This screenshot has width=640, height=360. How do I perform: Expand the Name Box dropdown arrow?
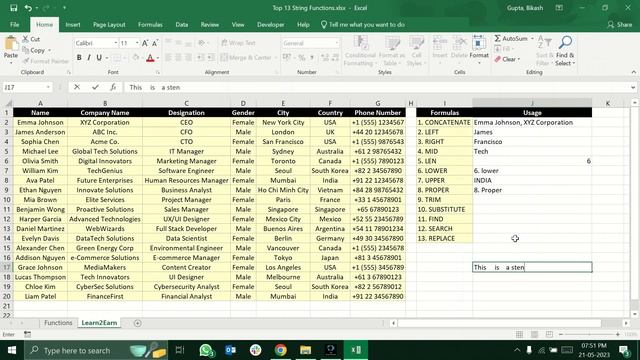48,87
